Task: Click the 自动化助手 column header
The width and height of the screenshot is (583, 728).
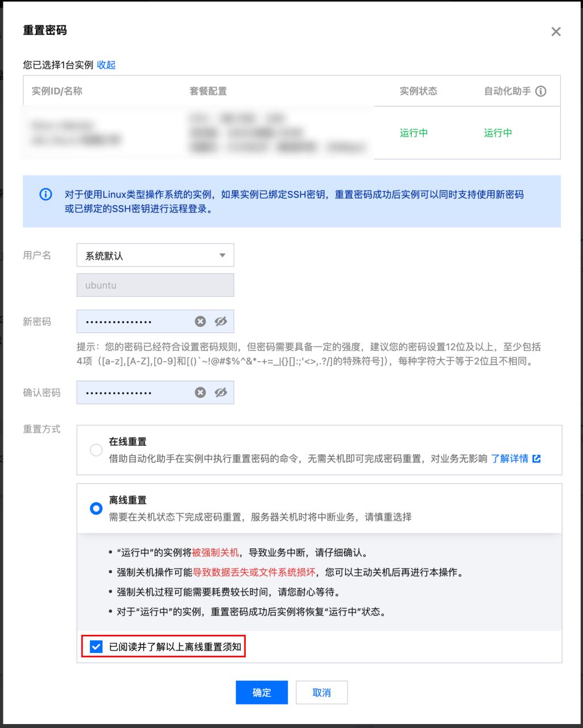Action: point(507,91)
